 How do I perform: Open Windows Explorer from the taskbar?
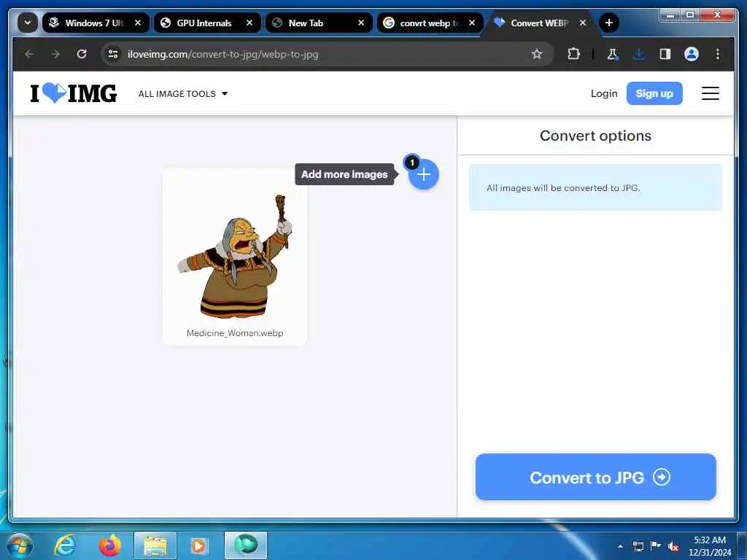tap(155, 545)
